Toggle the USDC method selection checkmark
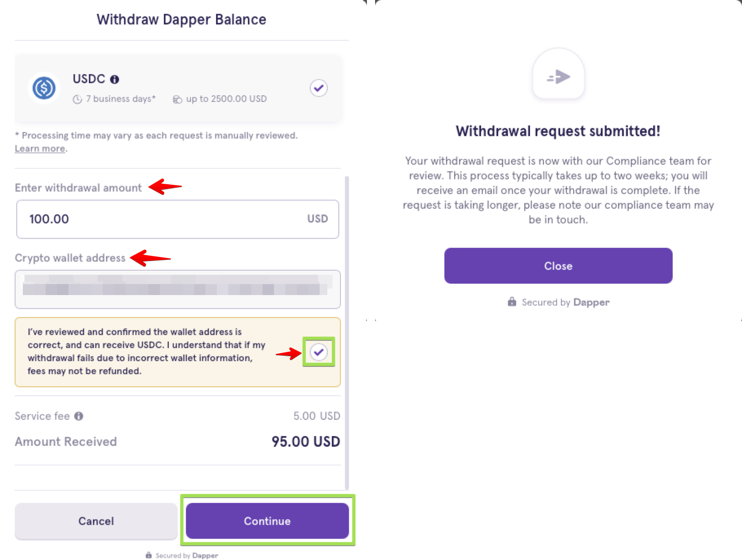Viewport: 742px width, 560px height. (319, 88)
